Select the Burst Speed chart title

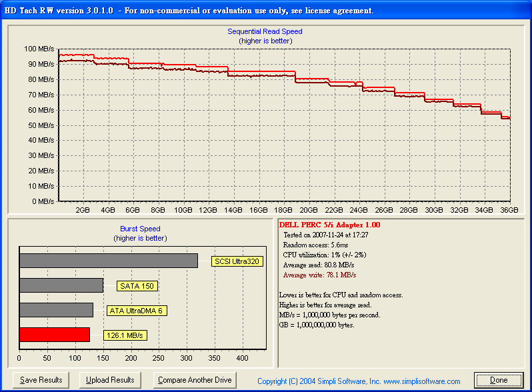[x=140, y=229]
